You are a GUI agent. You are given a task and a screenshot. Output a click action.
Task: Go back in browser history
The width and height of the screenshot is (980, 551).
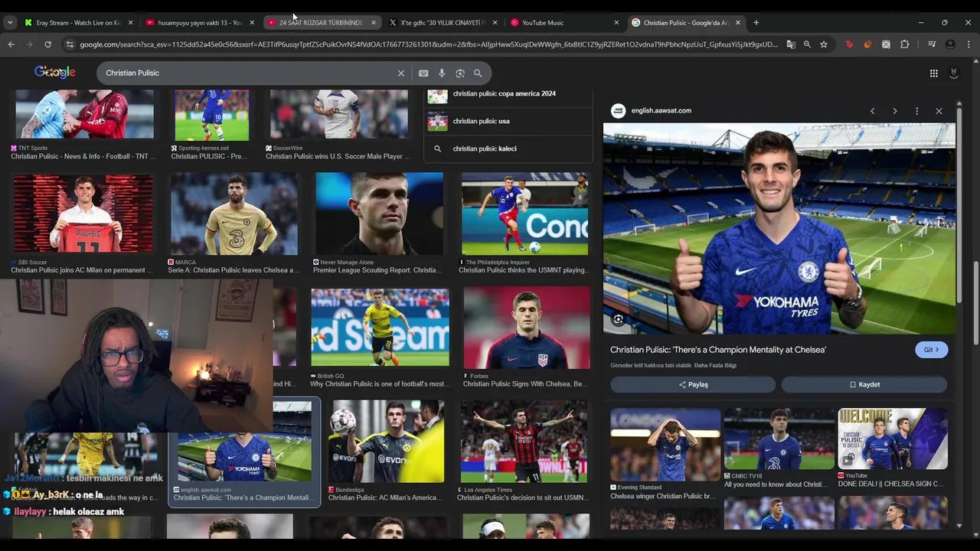coord(11,44)
